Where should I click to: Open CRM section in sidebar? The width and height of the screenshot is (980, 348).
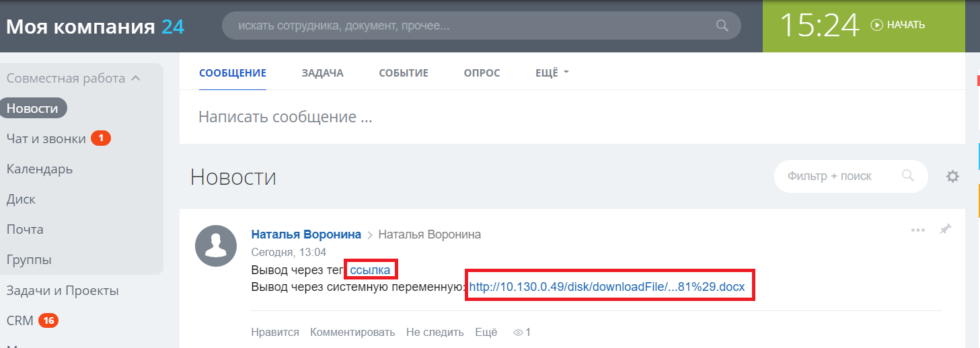point(20,320)
